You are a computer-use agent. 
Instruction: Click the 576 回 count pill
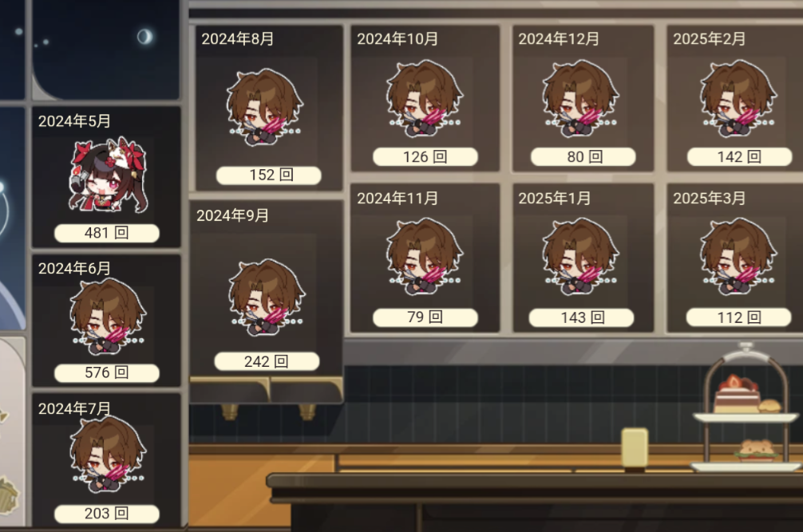click(x=106, y=372)
